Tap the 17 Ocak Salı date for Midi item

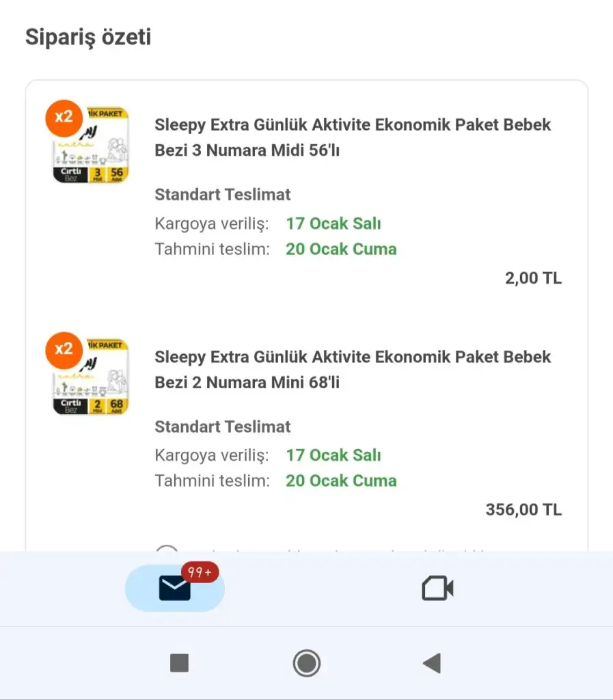333,224
